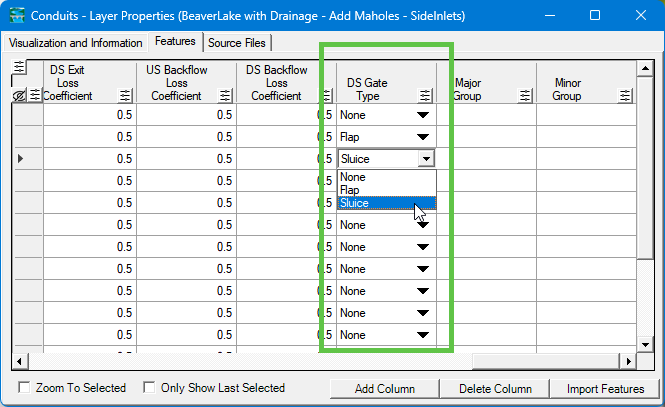Switch to Visualization and Information tab
This screenshot has width=665, height=407.
pos(75,43)
